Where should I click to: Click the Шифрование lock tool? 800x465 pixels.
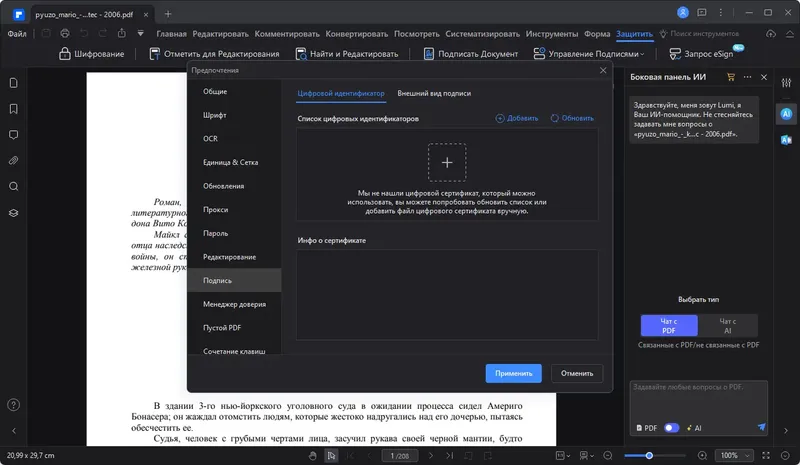(91, 54)
